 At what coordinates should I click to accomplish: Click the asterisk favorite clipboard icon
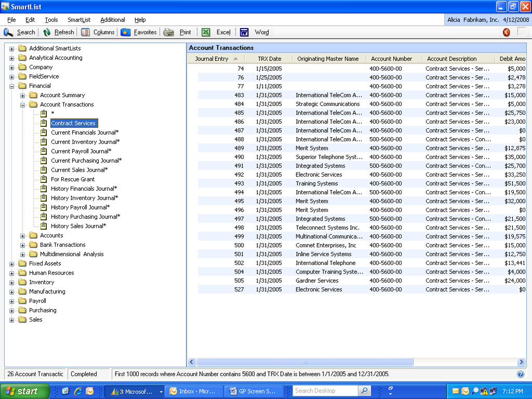click(x=44, y=113)
